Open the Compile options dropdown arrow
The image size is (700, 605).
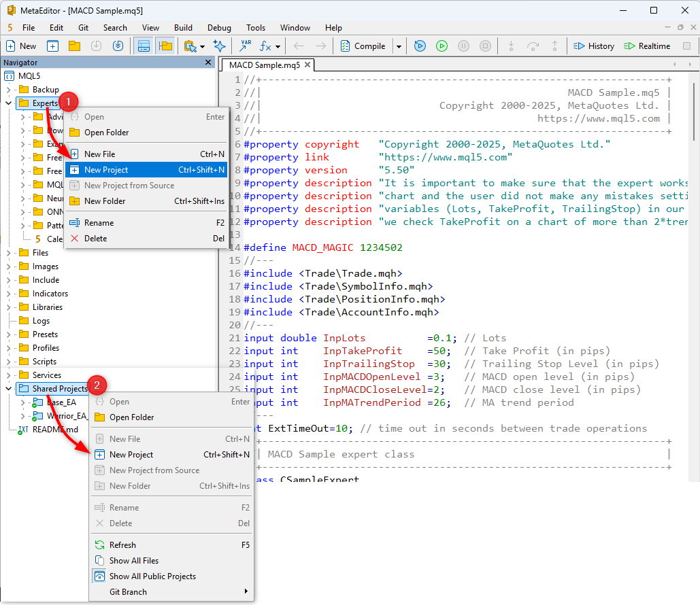(x=399, y=46)
